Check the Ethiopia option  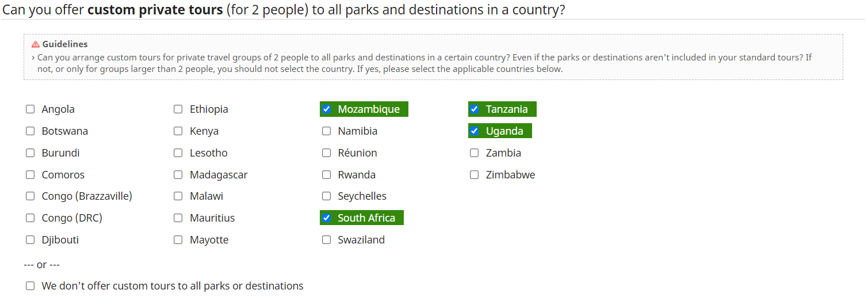pyautogui.click(x=178, y=109)
